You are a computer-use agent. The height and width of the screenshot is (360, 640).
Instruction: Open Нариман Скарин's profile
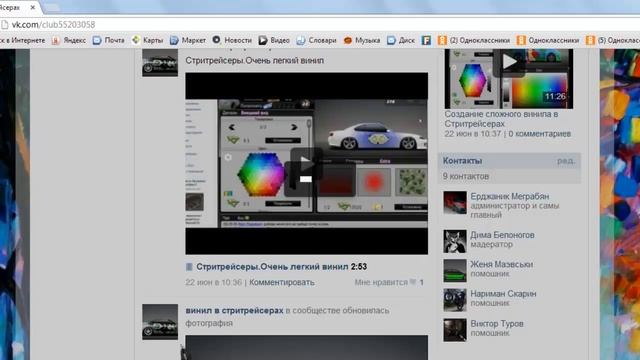(x=503, y=293)
